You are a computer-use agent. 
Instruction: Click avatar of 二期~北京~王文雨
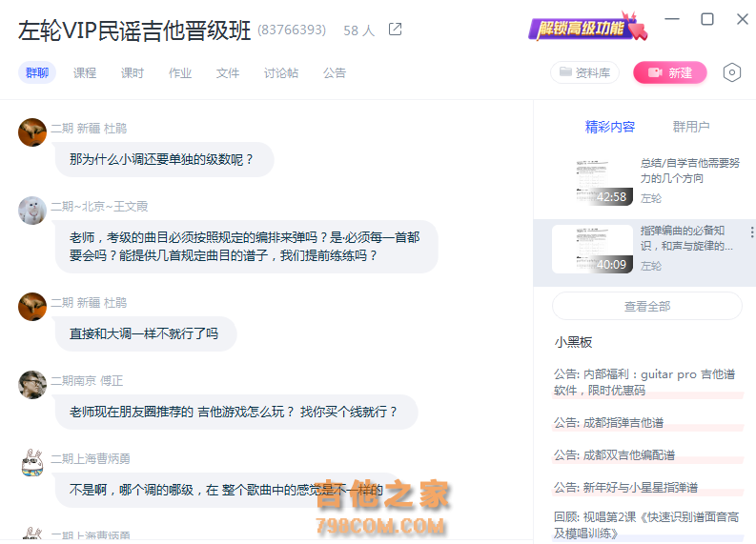[x=32, y=211]
